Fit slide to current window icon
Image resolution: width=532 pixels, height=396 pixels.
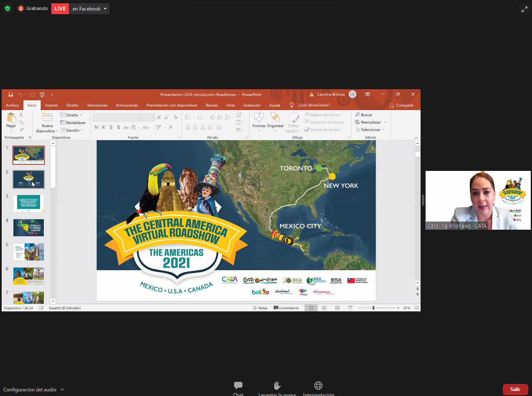416,308
